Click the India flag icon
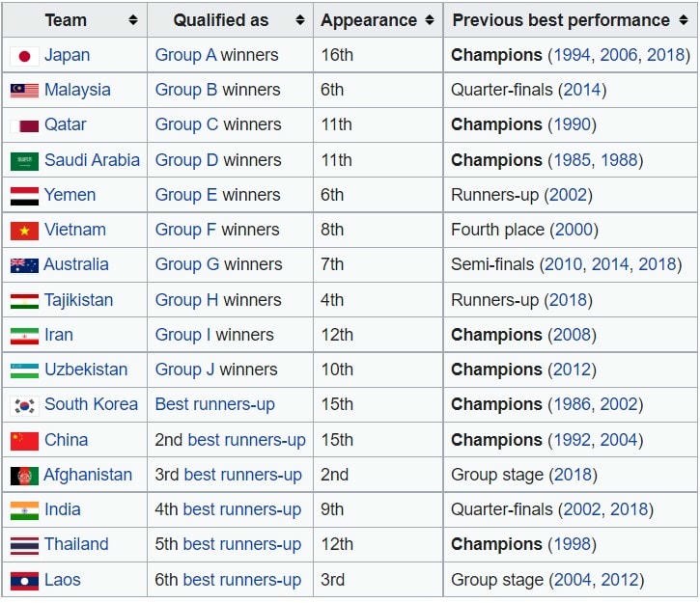 24,510
